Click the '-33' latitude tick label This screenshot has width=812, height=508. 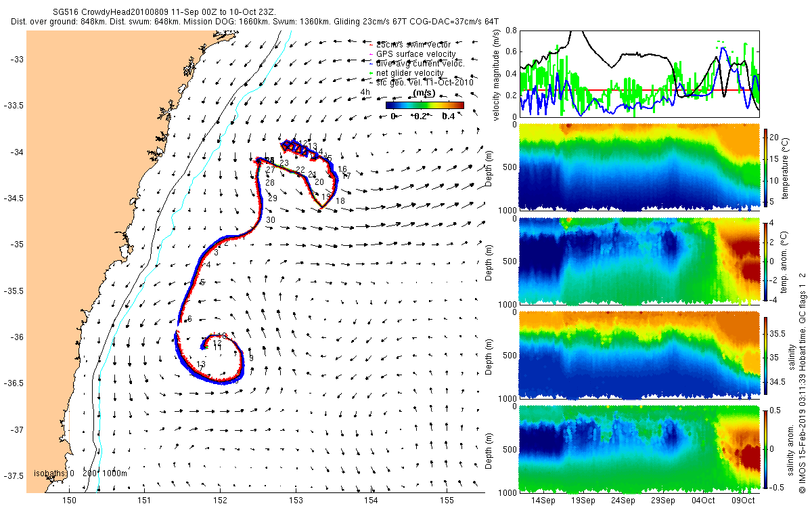click(17, 60)
